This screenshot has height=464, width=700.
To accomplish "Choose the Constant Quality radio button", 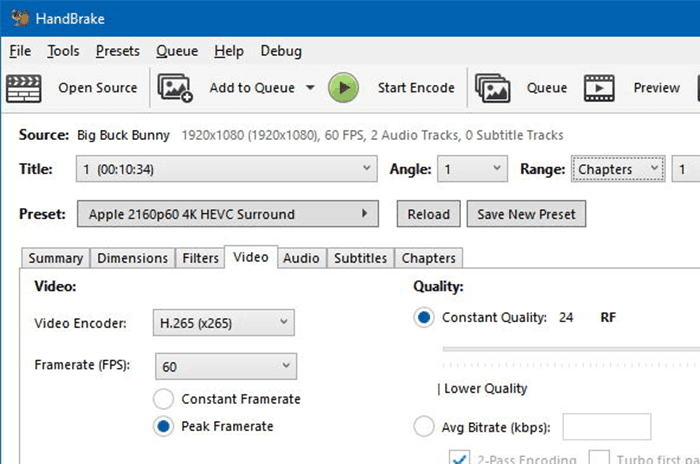I will tap(424, 318).
